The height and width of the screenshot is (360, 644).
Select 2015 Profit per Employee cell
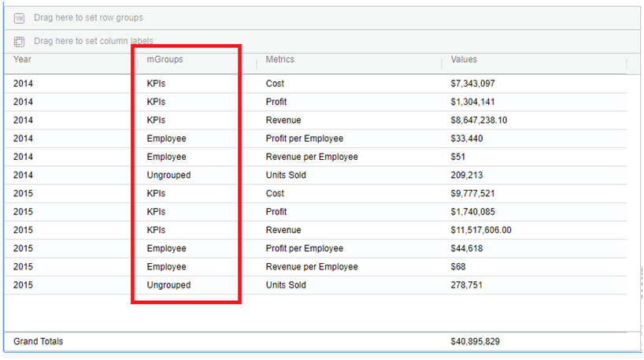(x=305, y=248)
